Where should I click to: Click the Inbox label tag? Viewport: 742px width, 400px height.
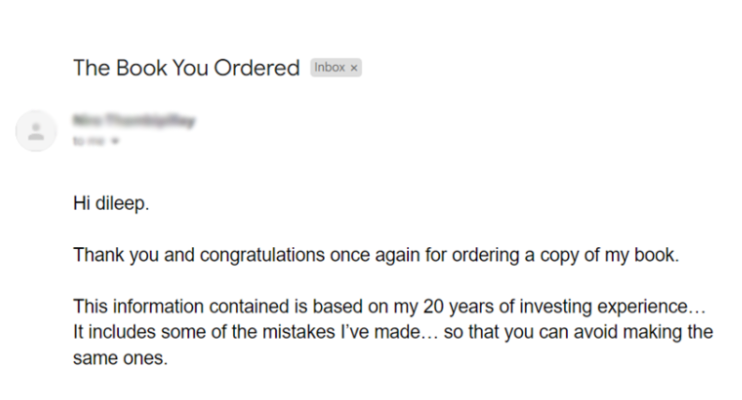click(329, 68)
